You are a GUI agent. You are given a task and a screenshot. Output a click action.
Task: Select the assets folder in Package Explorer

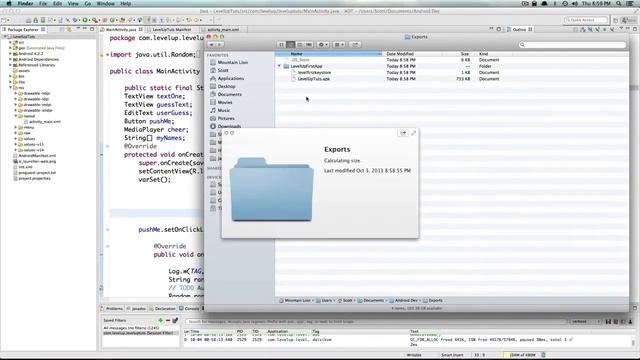click(21, 71)
